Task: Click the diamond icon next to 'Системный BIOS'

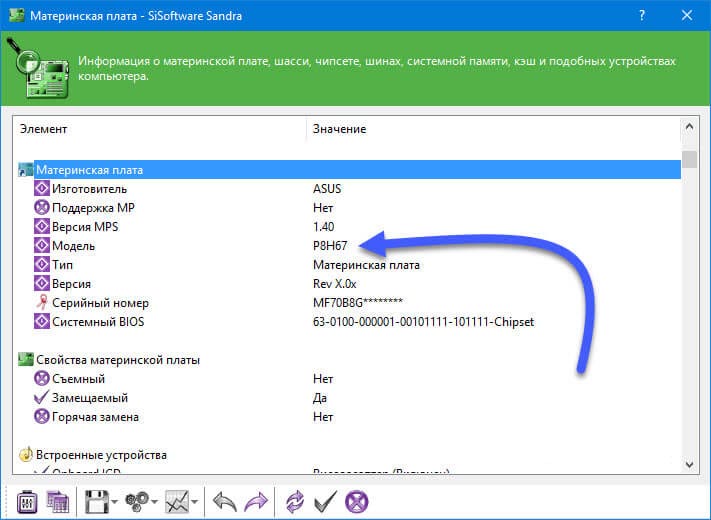Action: [42, 321]
